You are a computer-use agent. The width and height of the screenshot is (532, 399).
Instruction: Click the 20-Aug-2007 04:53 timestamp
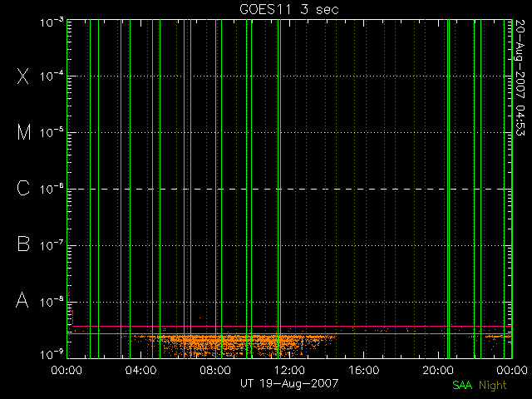click(520, 77)
